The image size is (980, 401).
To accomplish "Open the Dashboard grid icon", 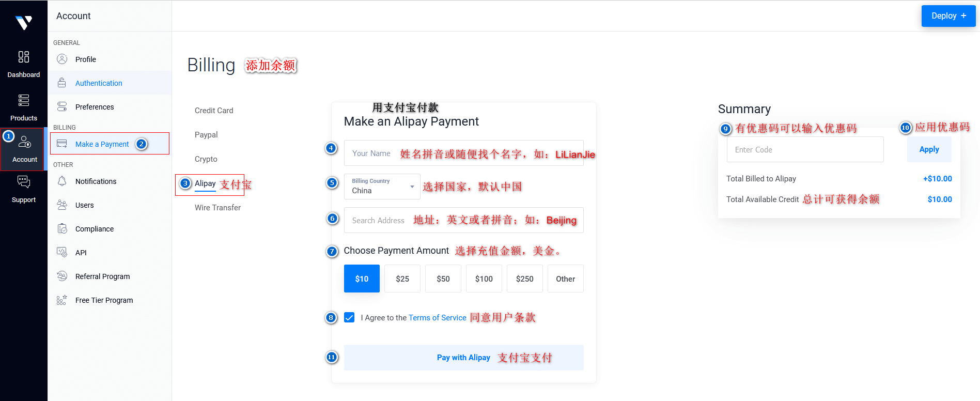I will click(24, 57).
